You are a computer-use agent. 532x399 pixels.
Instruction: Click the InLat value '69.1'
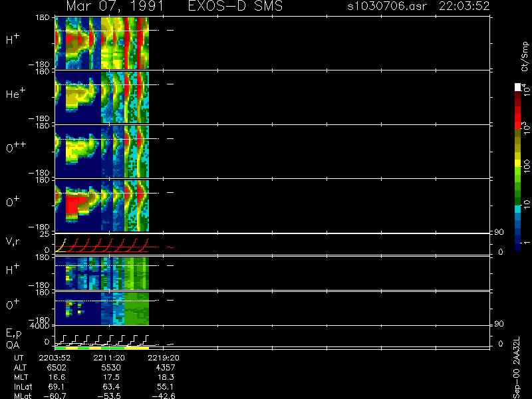point(57,386)
